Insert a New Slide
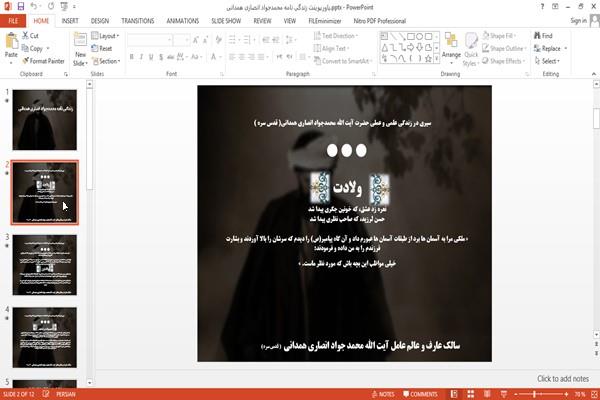 (x=80, y=49)
